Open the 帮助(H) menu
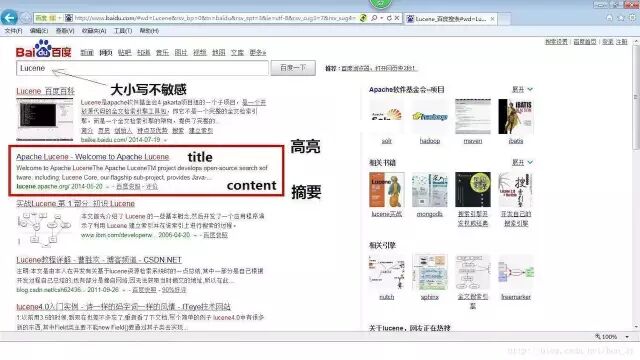This screenshot has width=640, height=360. click(x=149, y=31)
